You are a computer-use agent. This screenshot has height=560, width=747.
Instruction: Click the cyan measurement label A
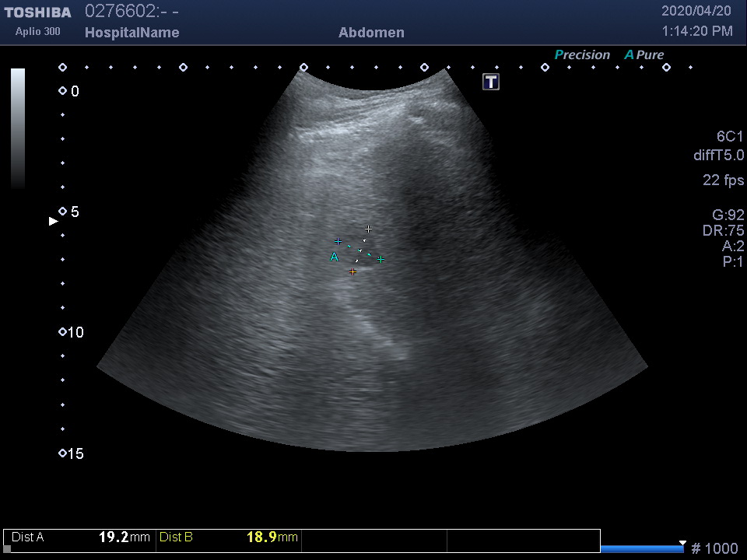pos(334,257)
